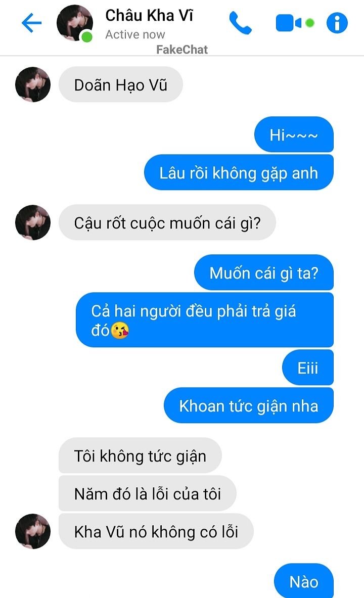The height and width of the screenshot is (598, 364).
Task: Open Châu Kha Vĩ's header profile picture
Action: point(74,23)
